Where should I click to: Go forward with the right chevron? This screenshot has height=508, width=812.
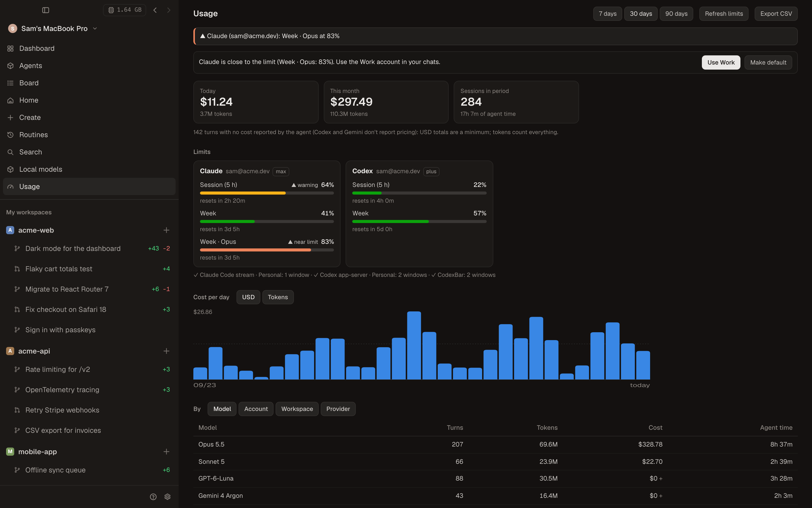coord(169,10)
